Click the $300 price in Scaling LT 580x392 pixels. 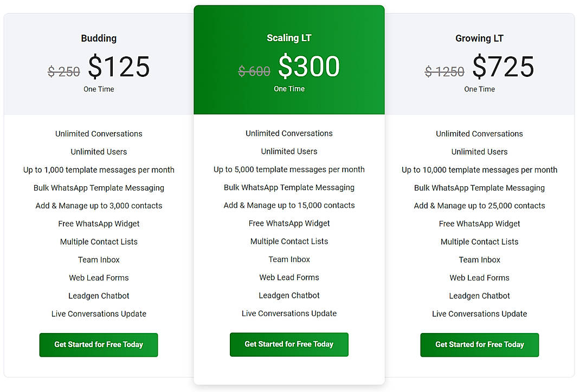[x=310, y=66]
